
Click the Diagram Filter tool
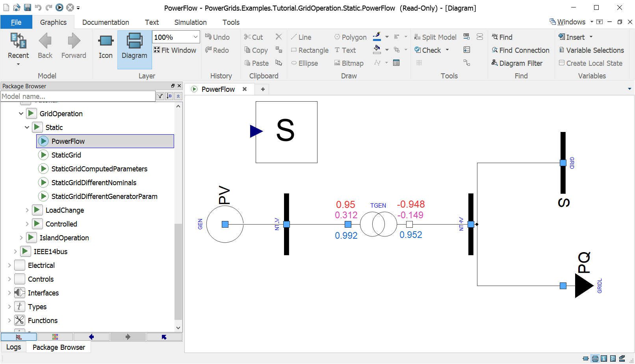point(517,63)
